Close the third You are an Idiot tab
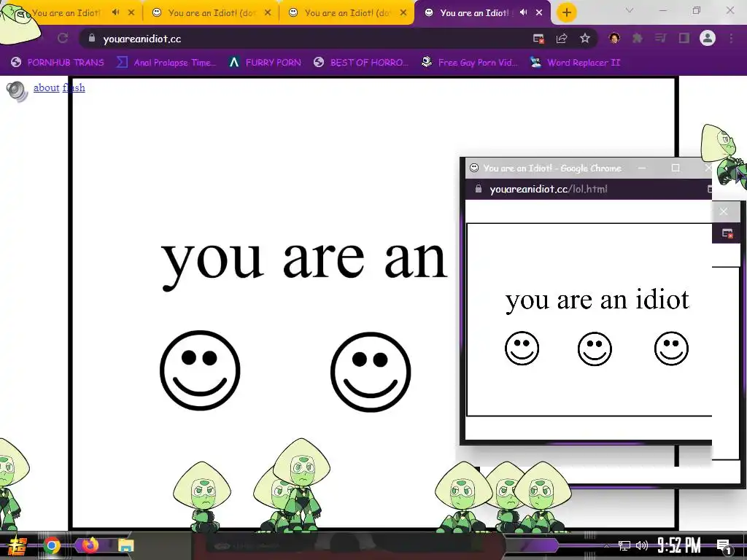Screen dimensions: 747x560 403,13
